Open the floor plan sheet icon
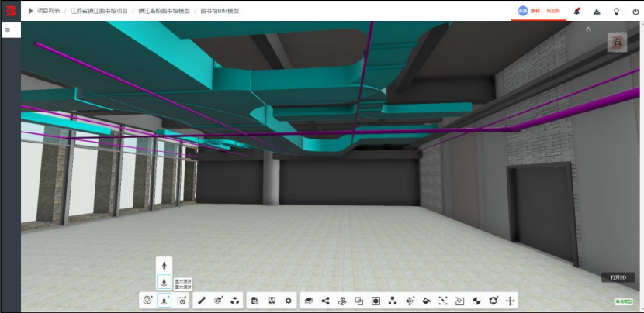This screenshot has height=313, width=644. 272,301
